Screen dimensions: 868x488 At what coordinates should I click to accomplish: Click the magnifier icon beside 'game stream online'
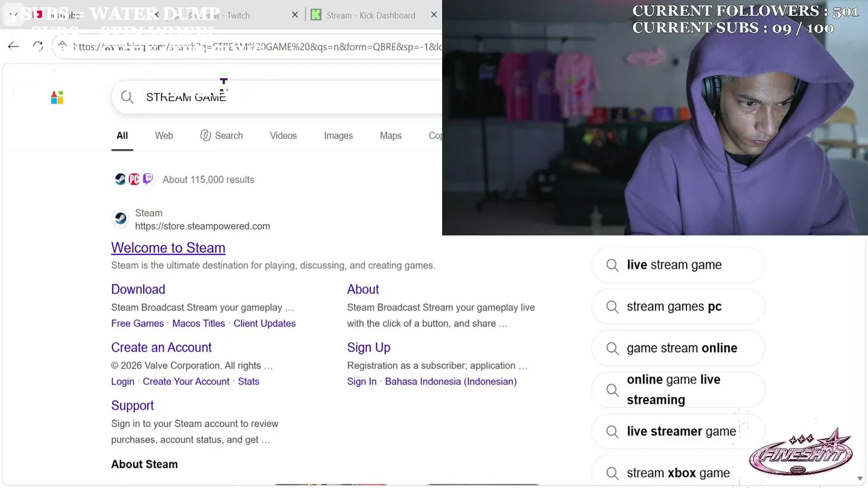click(x=612, y=348)
